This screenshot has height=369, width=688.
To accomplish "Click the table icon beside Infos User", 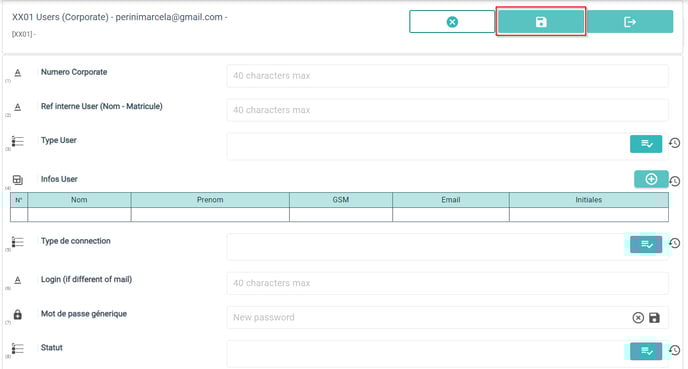I will point(18,180).
